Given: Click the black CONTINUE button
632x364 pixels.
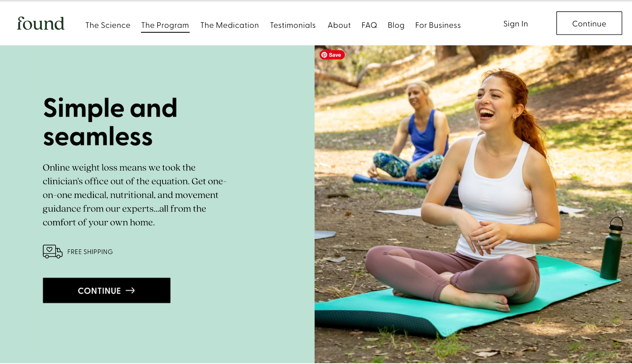Looking at the screenshot, I should point(107,290).
